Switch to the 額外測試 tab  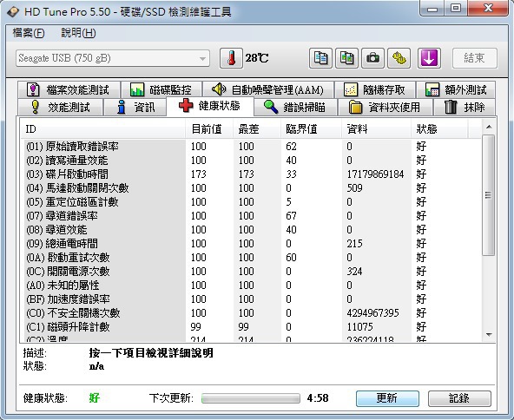pyautogui.click(x=455, y=89)
